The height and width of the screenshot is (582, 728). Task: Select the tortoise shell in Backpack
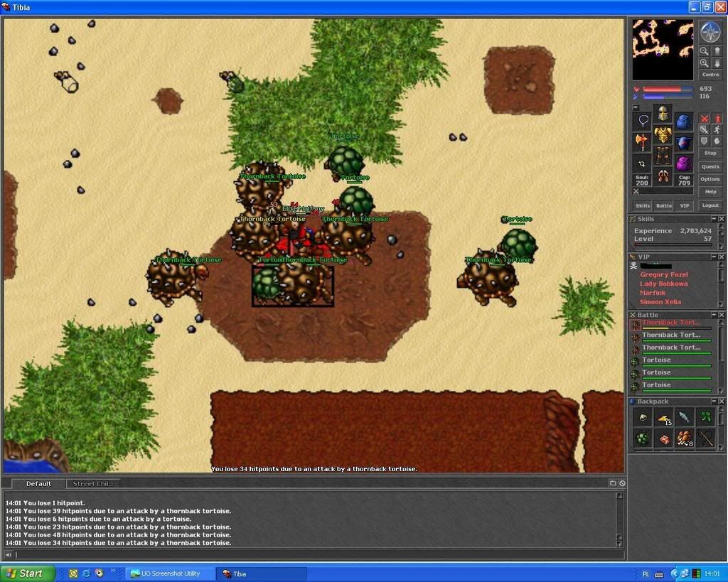coord(643,438)
